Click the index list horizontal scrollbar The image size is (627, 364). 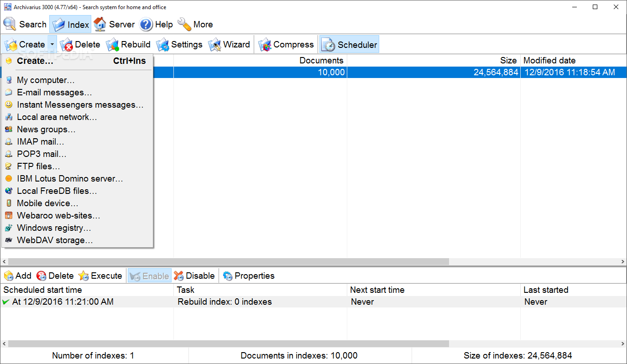(228, 262)
